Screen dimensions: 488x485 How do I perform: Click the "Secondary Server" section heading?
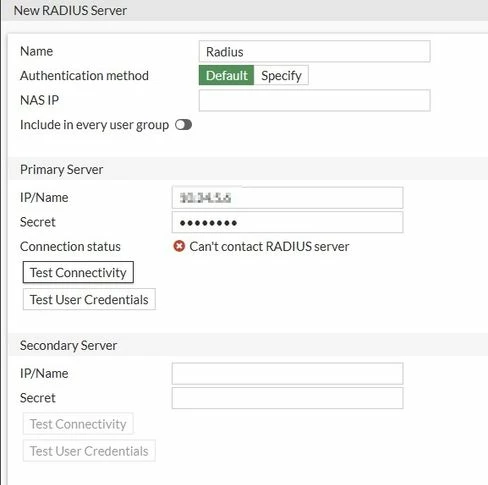click(x=68, y=345)
